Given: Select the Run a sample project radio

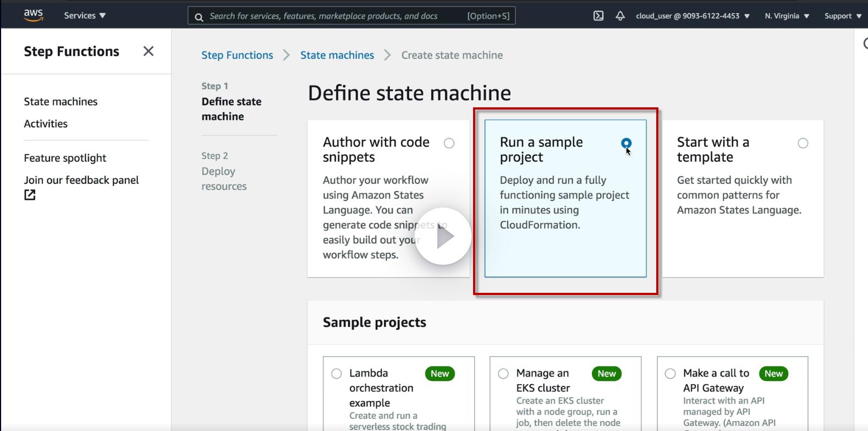Looking at the screenshot, I should coord(626,143).
